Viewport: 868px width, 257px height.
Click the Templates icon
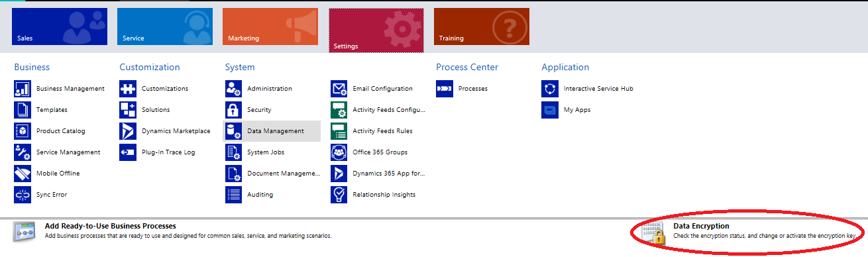(23, 110)
